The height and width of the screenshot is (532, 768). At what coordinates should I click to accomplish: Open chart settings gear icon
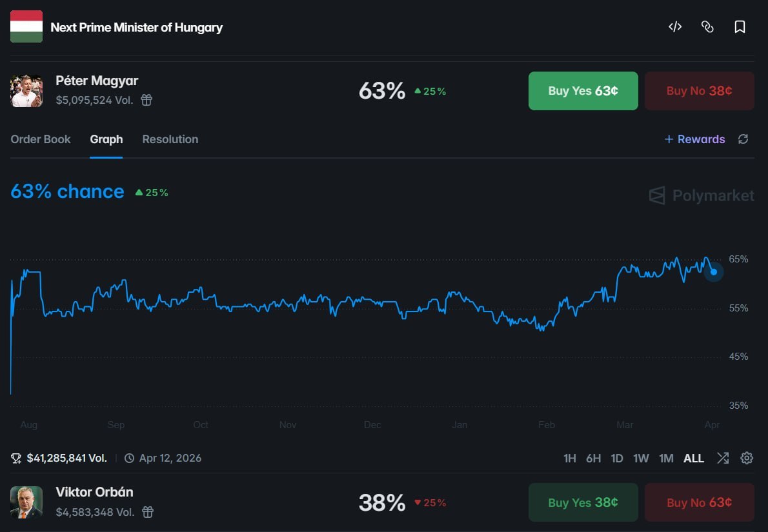(747, 458)
